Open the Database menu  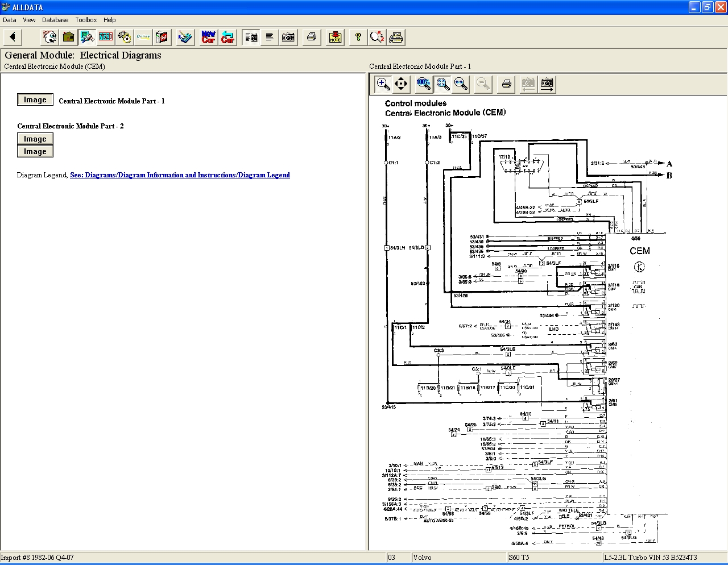pos(55,20)
